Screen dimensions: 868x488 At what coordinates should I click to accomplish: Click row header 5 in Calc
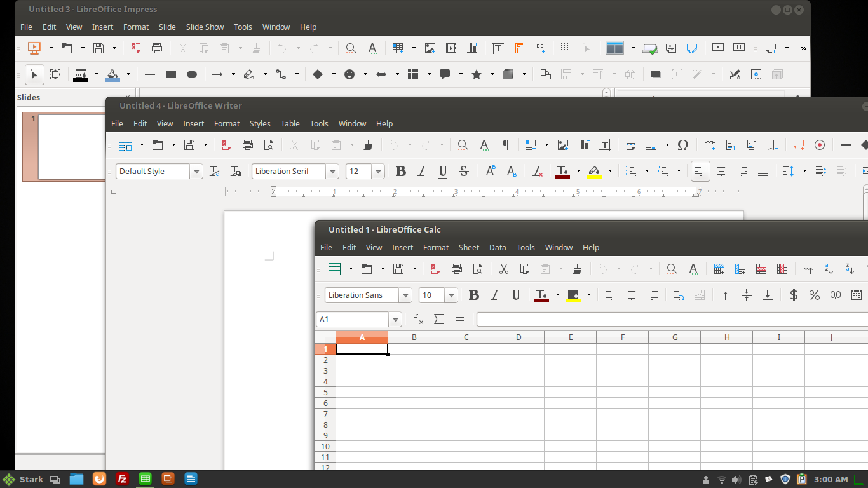(x=325, y=393)
